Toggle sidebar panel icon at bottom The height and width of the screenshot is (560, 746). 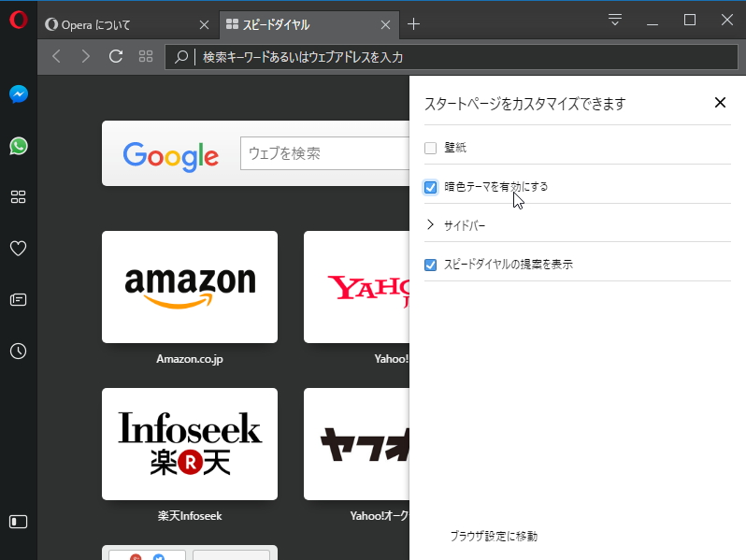click(x=18, y=522)
